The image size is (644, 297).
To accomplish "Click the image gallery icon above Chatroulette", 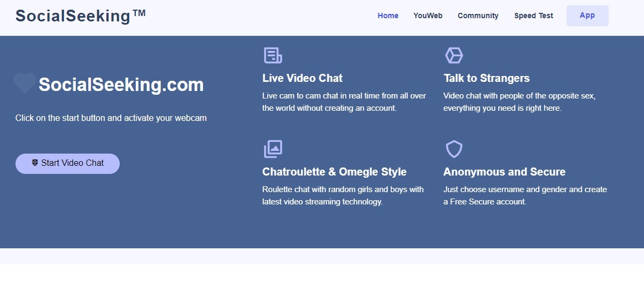I will pos(273,149).
